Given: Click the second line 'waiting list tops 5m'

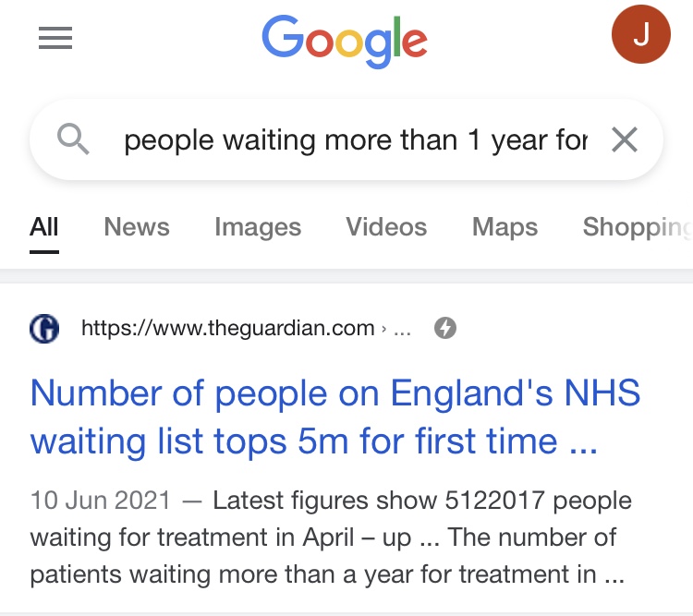Looking at the screenshot, I should click(314, 441).
